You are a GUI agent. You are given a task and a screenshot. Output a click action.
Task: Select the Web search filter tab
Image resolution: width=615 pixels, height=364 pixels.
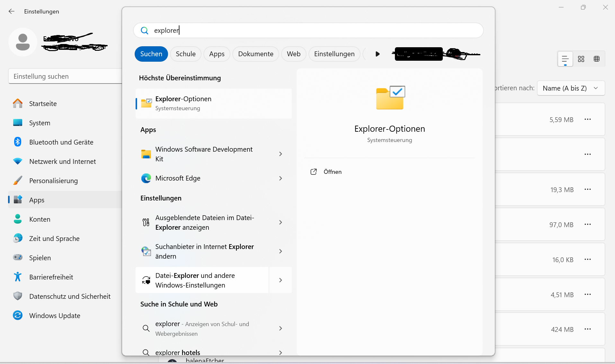pos(293,54)
